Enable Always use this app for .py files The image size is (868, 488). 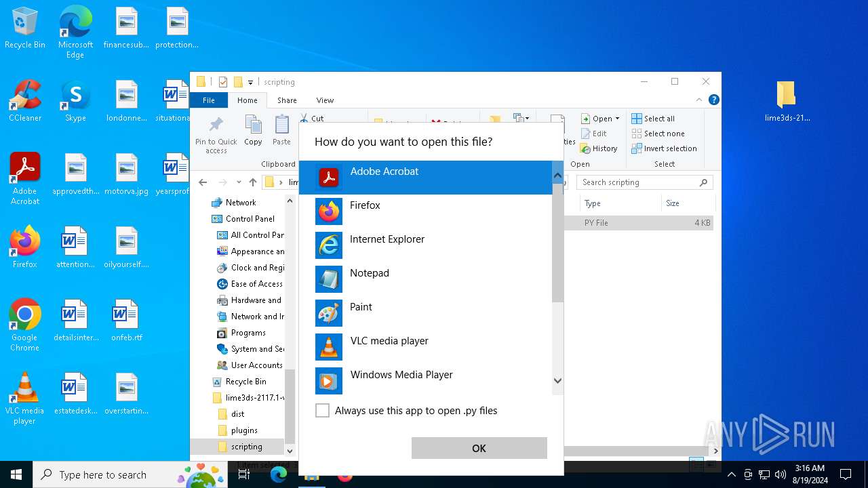point(322,411)
